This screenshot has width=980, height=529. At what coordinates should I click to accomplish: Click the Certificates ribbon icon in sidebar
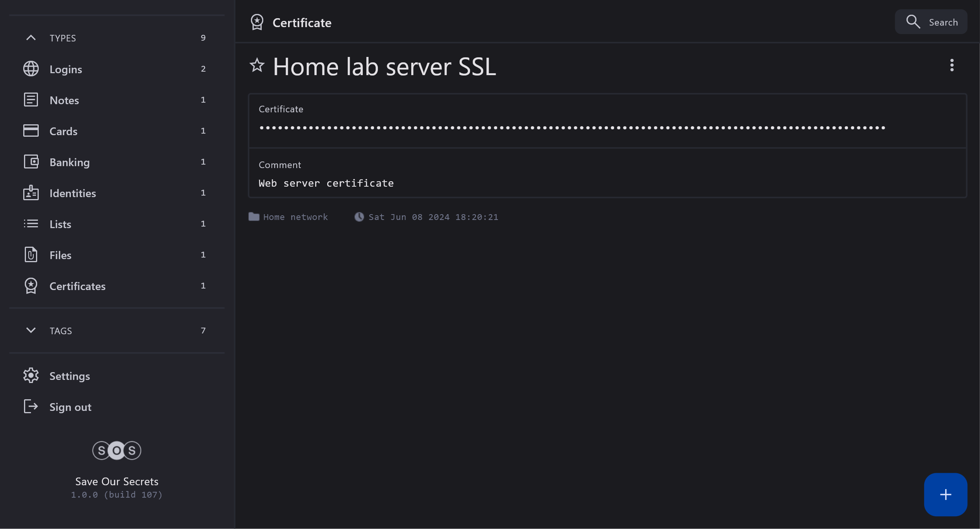tap(31, 286)
